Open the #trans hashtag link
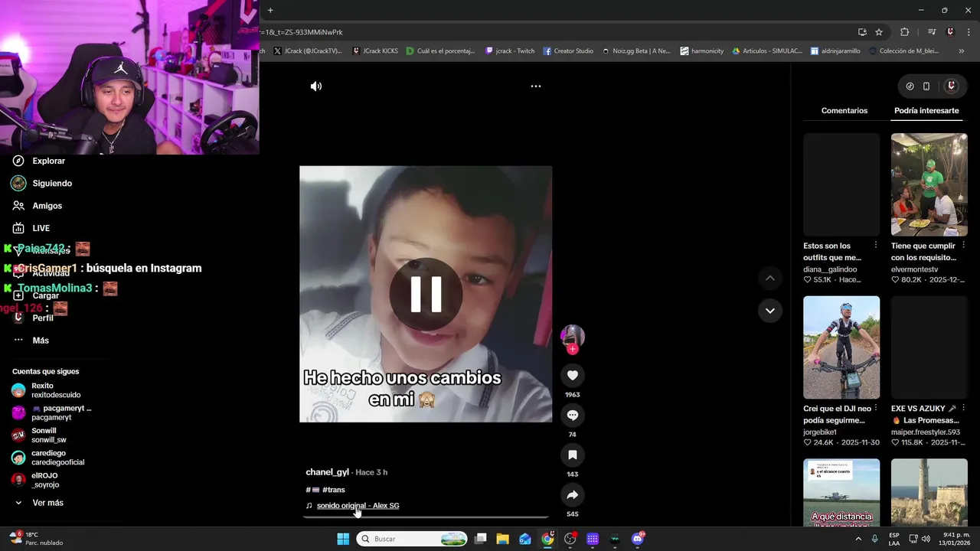Viewport: 980px width, 551px height. (334, 490)
